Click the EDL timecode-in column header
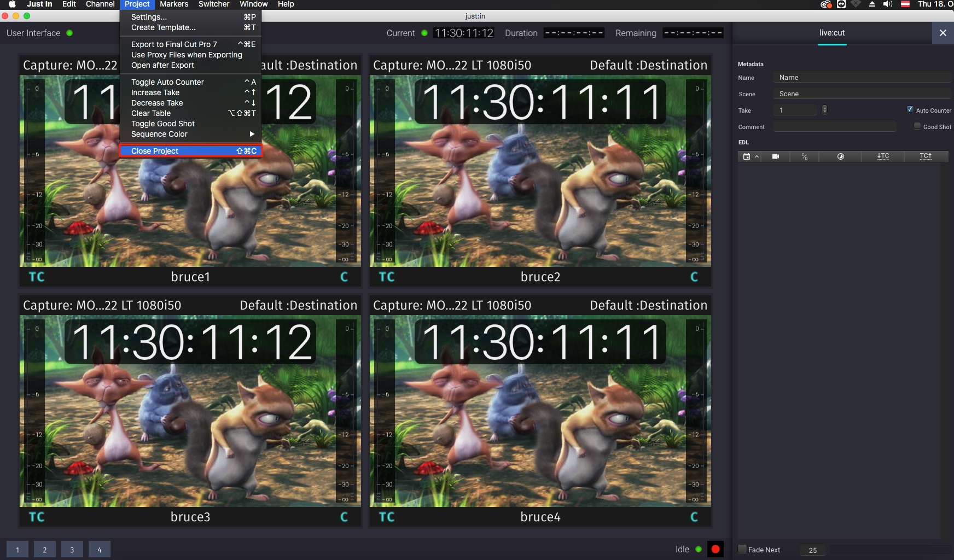The height and width of the screenshot is (560, 954). 883,156
